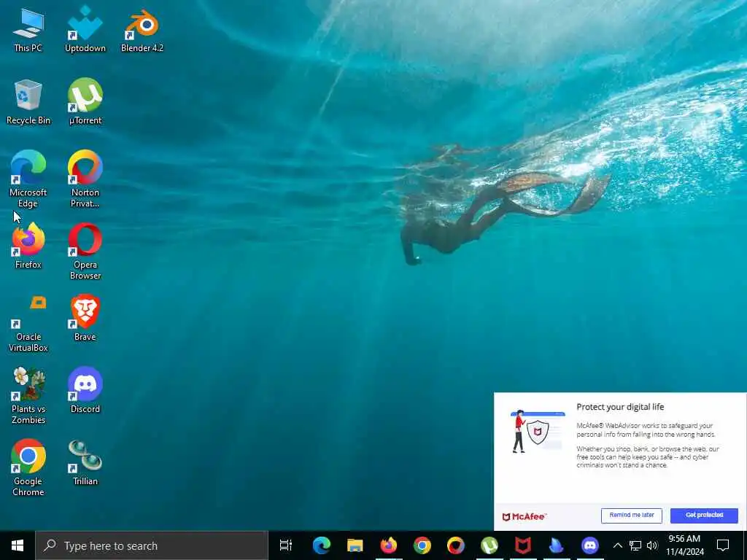Click the Task View taskbar button

pos(286,545)
